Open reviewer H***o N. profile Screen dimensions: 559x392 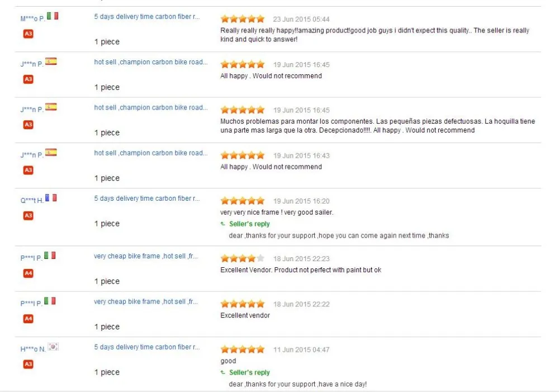click(32, 350)
